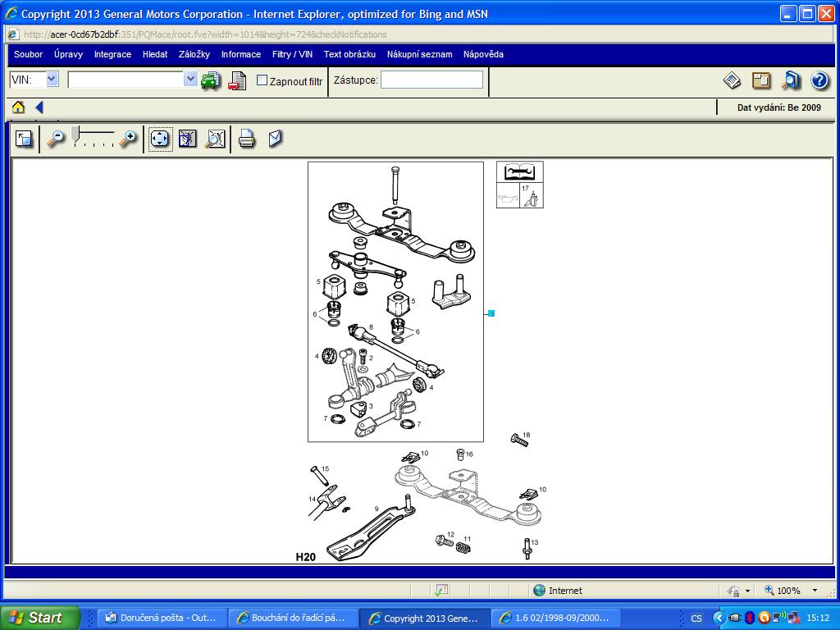Switch to Doručená pošta Outlook taskbar button

click(x=160, y=618)
